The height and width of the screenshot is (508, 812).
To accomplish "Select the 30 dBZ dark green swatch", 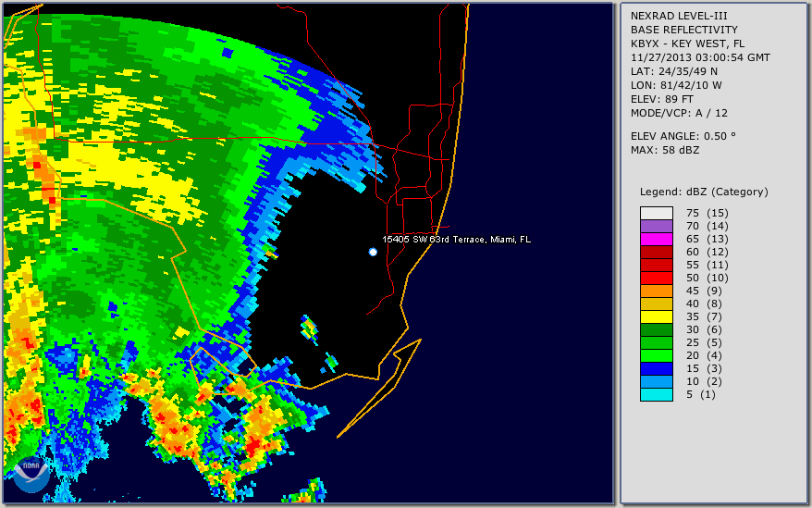I will coord(656,329).
